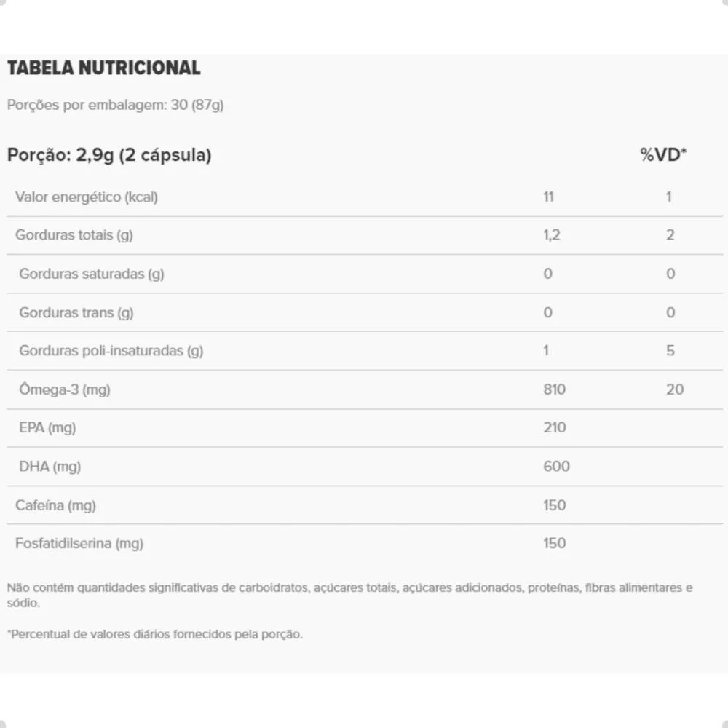The image size is (728, 728).
Task: Click the Cafeína (mg) row label
Action: pyautogui.click(x=56, y=505)
